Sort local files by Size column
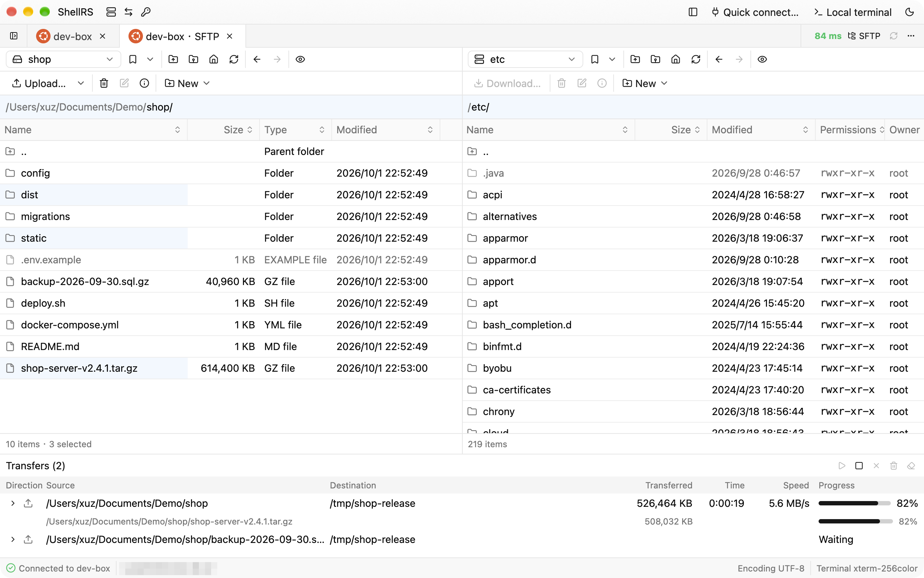 tap(224, 130)
